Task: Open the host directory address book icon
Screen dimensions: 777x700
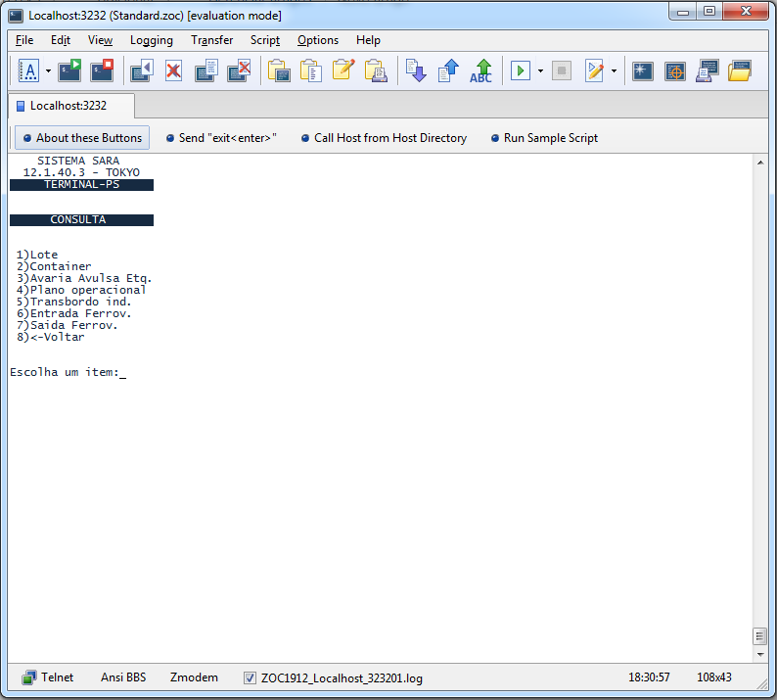Action: click(x=28, y=70)
